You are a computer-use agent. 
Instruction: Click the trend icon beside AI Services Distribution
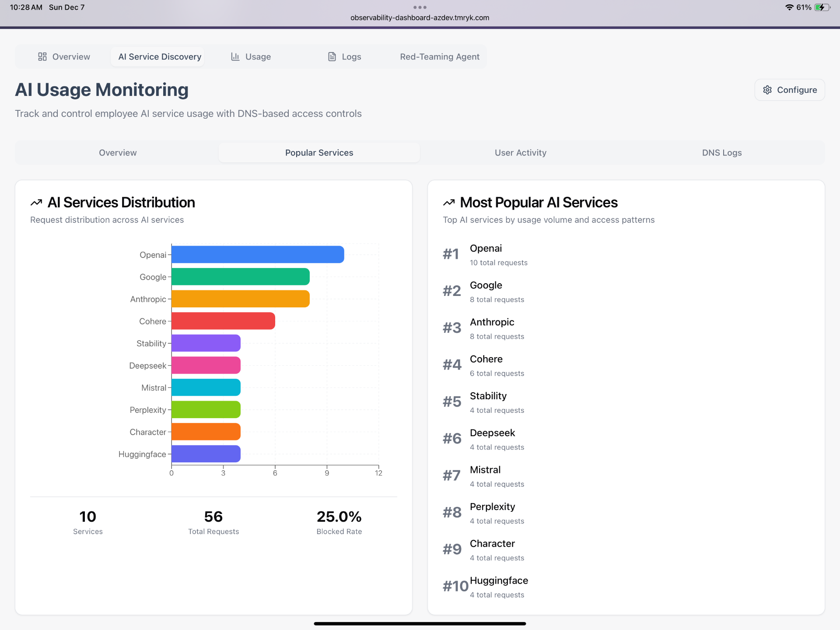(36, 203)
